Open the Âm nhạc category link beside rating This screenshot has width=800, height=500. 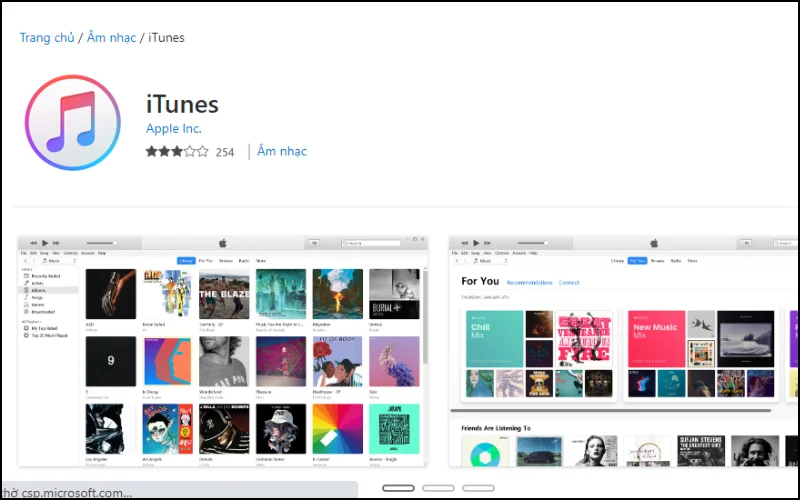click(282, 152)
